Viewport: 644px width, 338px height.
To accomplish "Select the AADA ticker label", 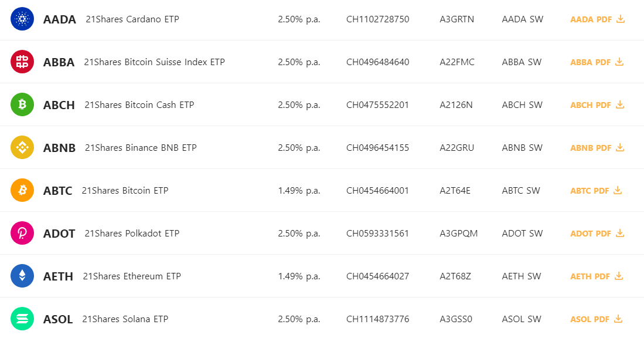I will pos(58,19).
